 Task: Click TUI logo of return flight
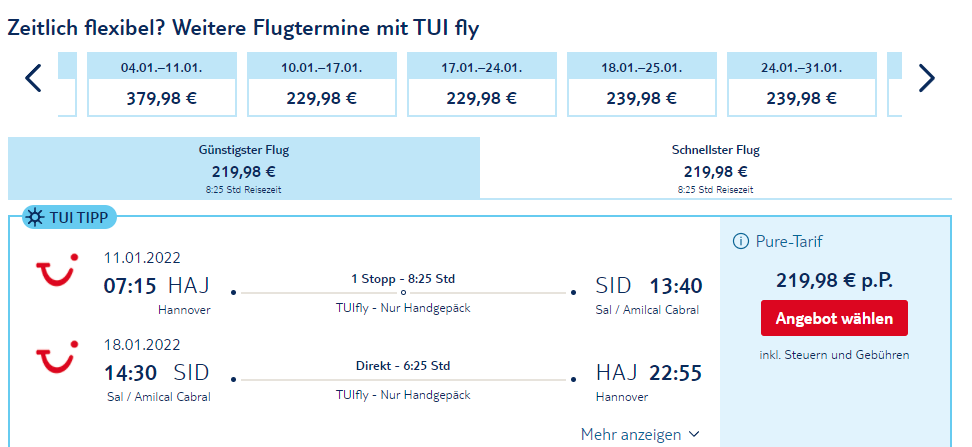coord(57,358)
